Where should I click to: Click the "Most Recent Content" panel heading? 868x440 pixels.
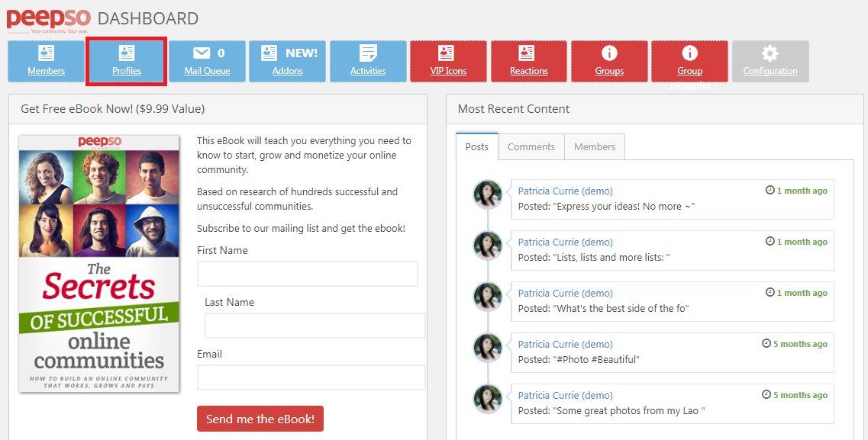514,109
